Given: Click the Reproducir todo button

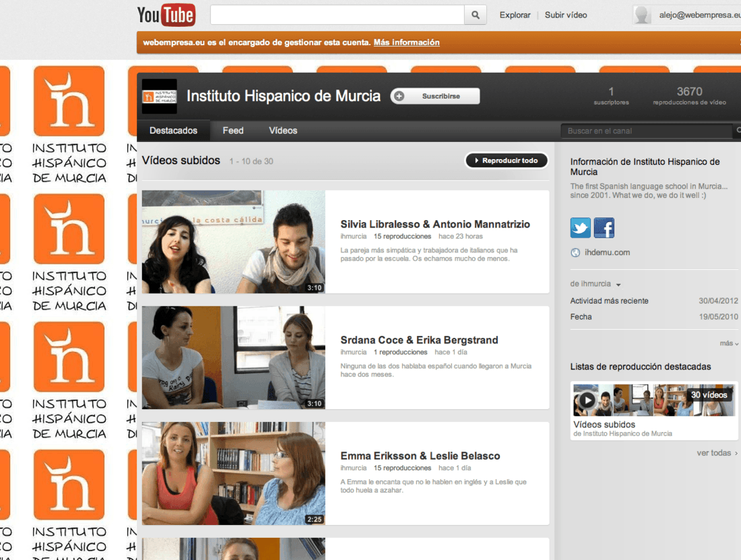Looking at the screenshot, I should tap(507, 161).
